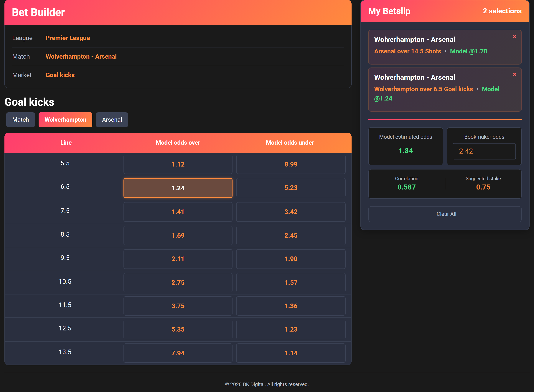
Task: Pick over 9.5 odds 2.11
Action: pyautogui.click(x=178, y=259)
